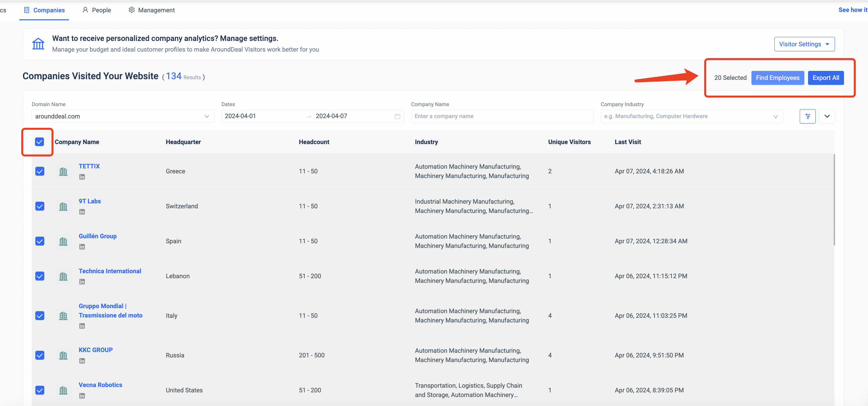Open the Visitor Settings dropdown
The height and width of the screenshot is (406, 868).
pos(804,44)
